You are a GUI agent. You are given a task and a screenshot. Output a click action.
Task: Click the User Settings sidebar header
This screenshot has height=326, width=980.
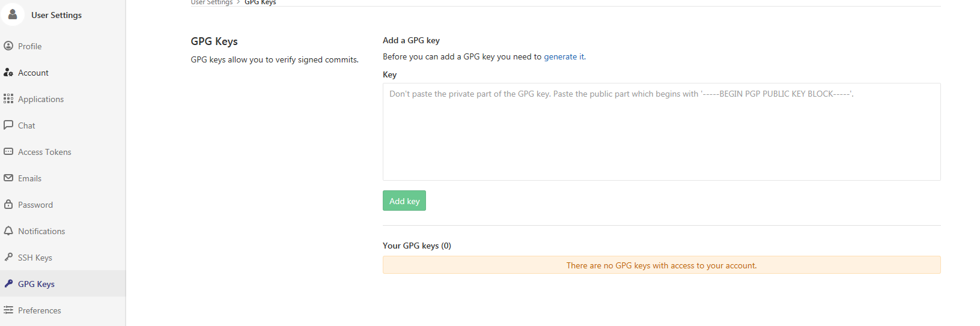tap(56, 15)
